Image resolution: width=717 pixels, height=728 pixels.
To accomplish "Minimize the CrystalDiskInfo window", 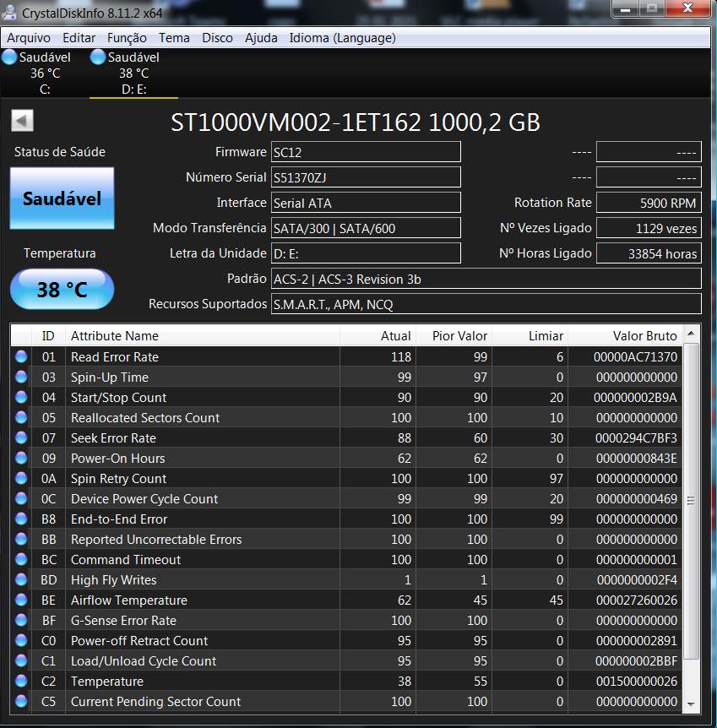I will 626,8.
